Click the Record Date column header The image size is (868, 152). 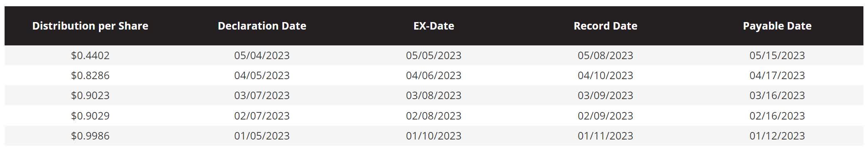[x=606, y=26]
